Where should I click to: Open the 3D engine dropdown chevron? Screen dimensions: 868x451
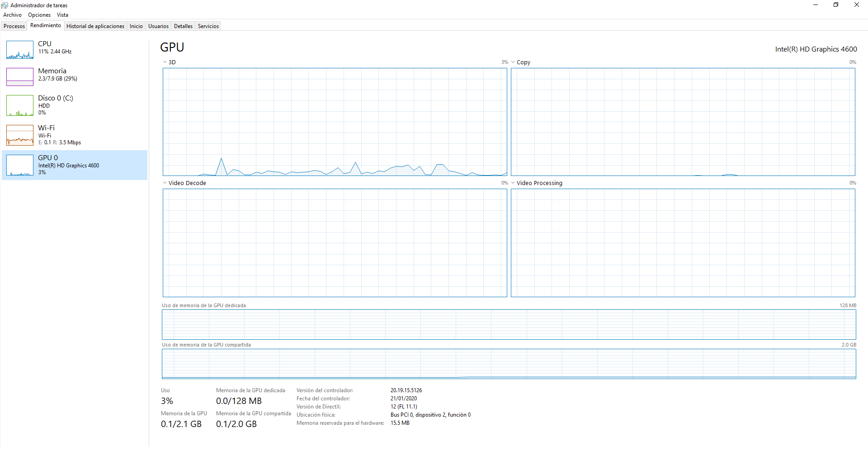coord(165,62)
